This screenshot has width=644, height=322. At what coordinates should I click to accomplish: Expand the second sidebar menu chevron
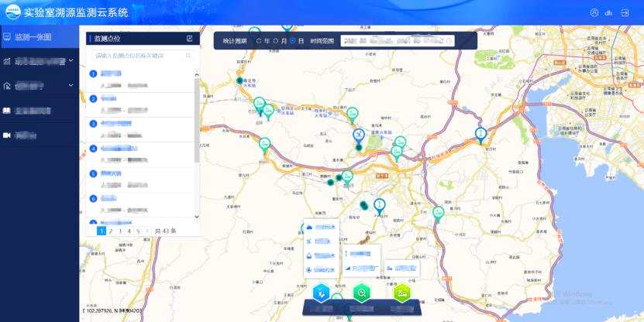click(x=71, y=60)
